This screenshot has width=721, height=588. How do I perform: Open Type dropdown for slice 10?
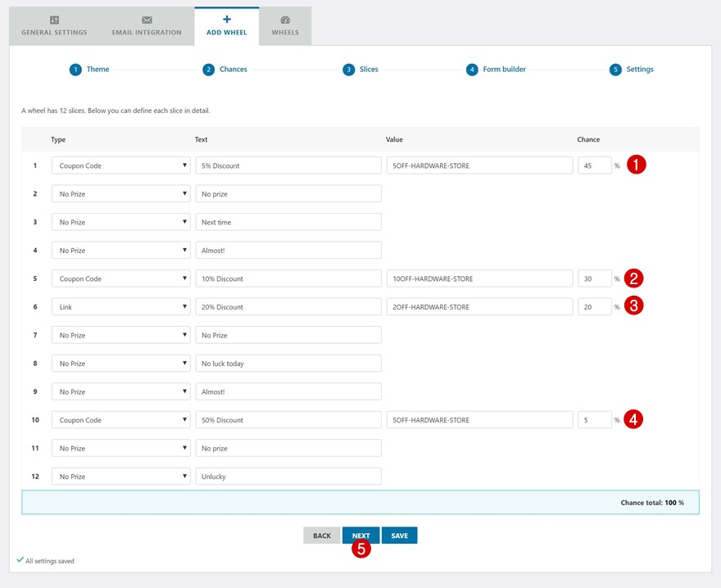coord(120,420)
